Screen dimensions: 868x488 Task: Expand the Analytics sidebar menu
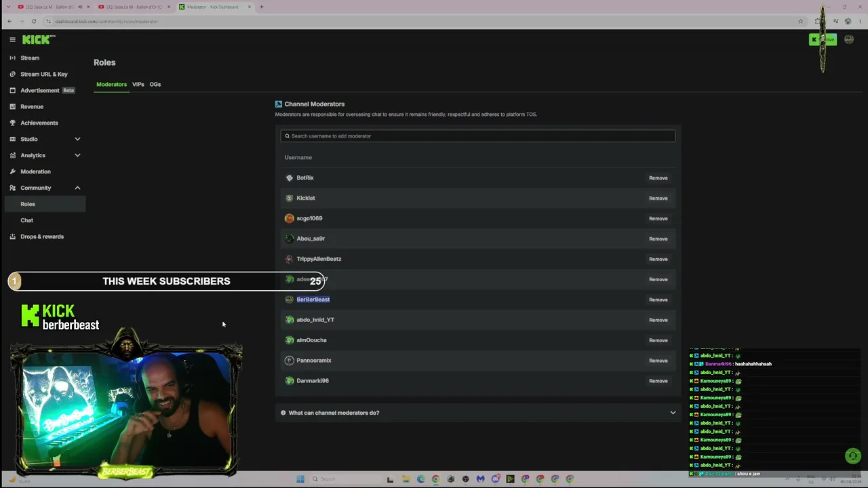click(45, 156)
